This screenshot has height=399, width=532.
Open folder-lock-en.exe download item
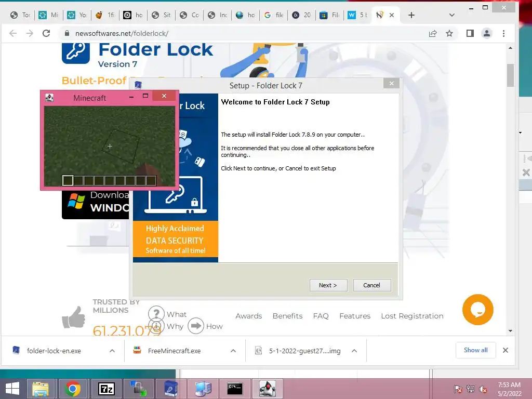(x=54, y=351)
